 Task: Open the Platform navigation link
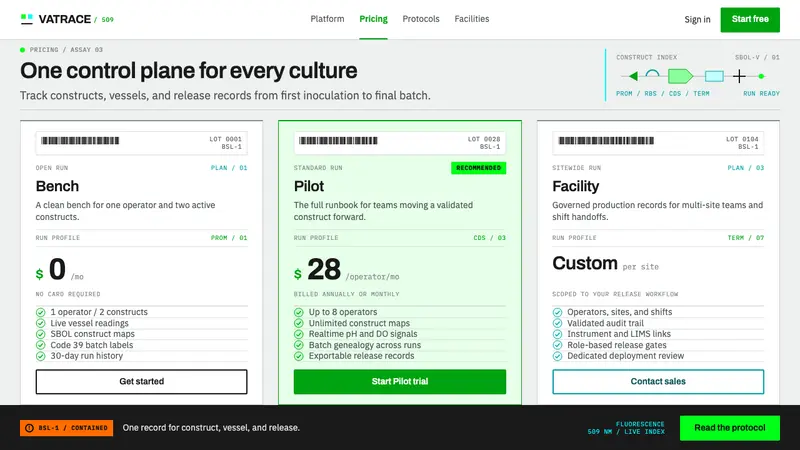[x=327, y=19]
